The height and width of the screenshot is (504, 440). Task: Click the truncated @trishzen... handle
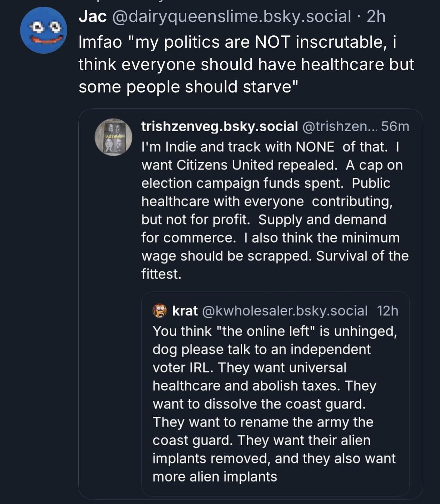tap(340, 127)
